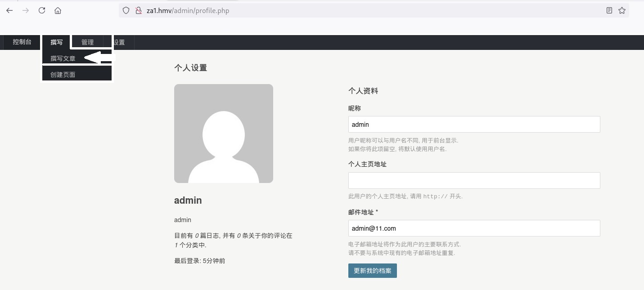
Task: Expand the 撰写 dropdown menu
Action: 57,42
